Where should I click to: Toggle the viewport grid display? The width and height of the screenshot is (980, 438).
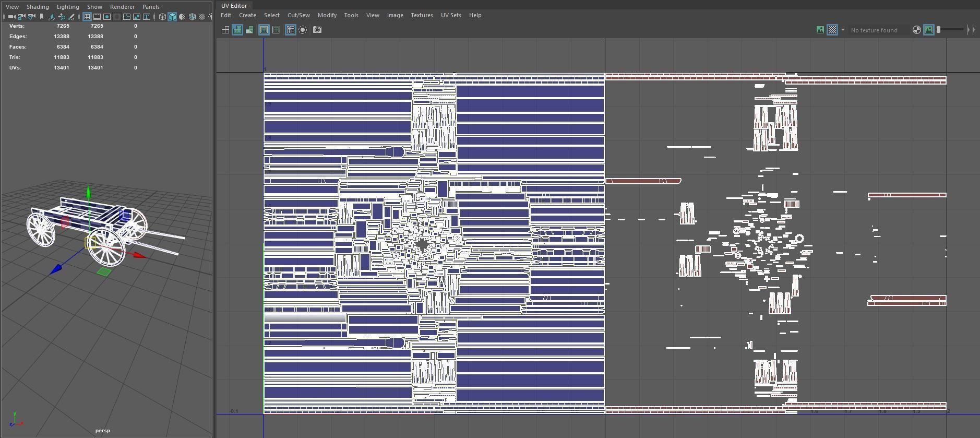(x=87, y=17)
